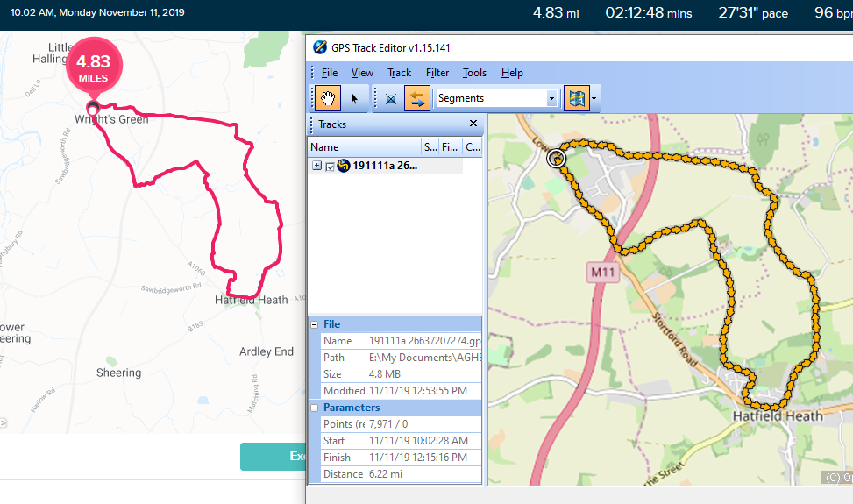The width and height of the screenshot is (853, 504).
Task: Click the Start value 11/11/19 10:02:28 AM
Action: point(424,441)
